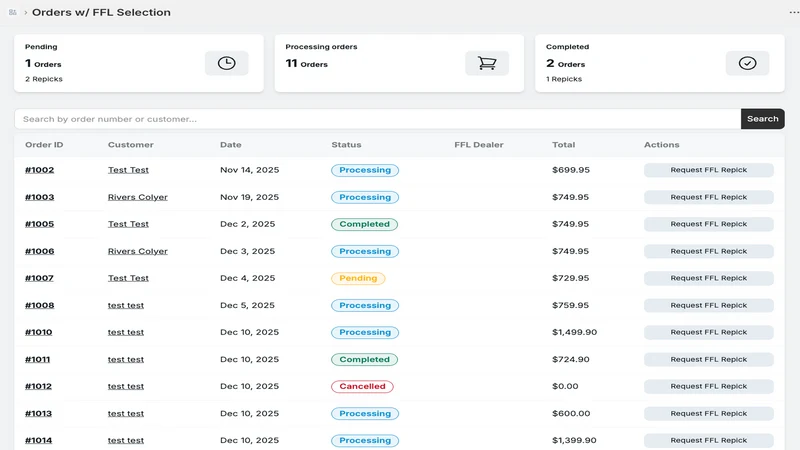800x450 pixels.
Task: Click the Pending status badge on #1007
Action: coord(358,278)
